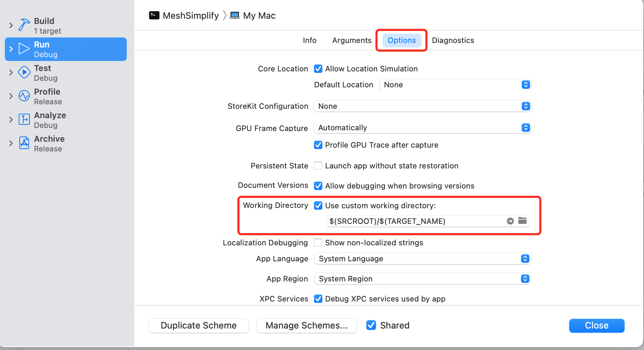This screenshot has height=350, width=644.
Task: Open the folder browser for working directory
Action: click(x=523, y=221)
